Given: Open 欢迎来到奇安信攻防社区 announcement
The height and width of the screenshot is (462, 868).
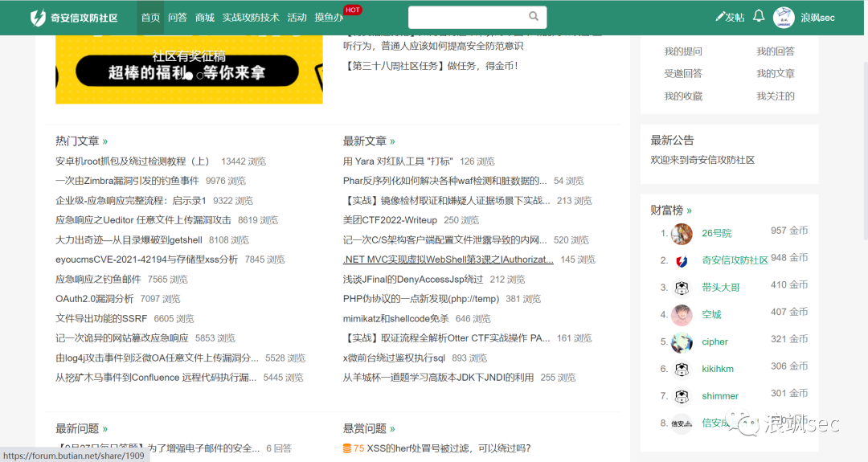Looking at the screenshot, I should [x=702, y=160].
